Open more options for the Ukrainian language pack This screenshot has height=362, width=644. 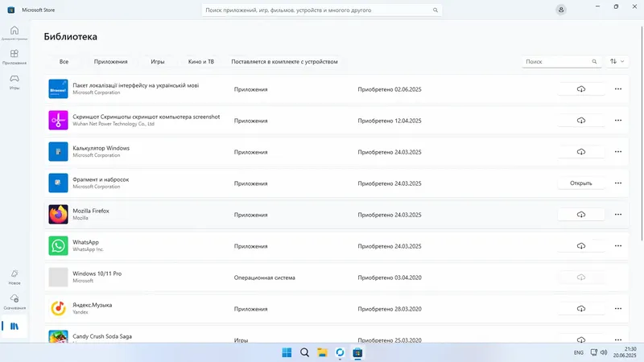click(618, 89)
